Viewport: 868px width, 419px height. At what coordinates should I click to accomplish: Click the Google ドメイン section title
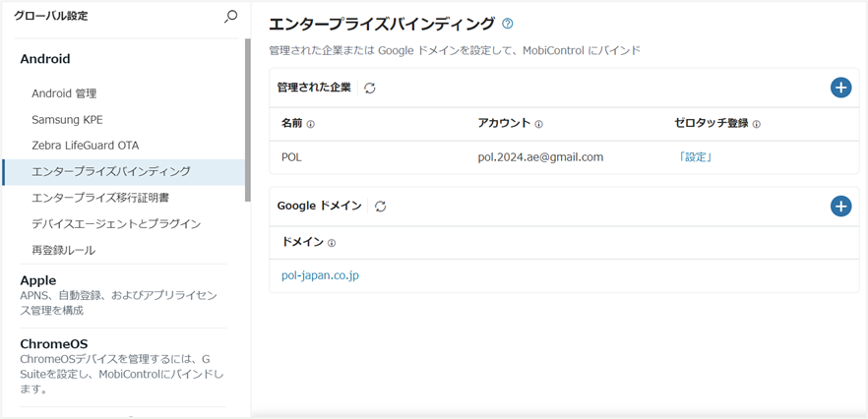pyautogui.click(x=319, y=206)
